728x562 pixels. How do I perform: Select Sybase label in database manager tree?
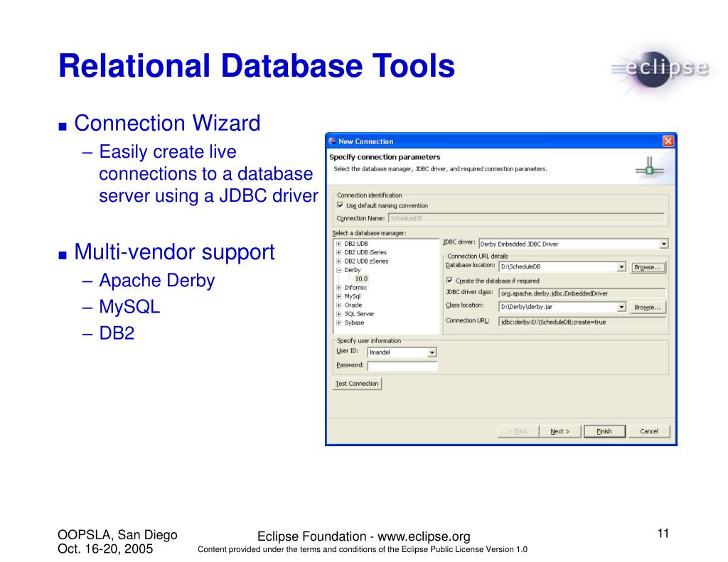click(354, 323)
